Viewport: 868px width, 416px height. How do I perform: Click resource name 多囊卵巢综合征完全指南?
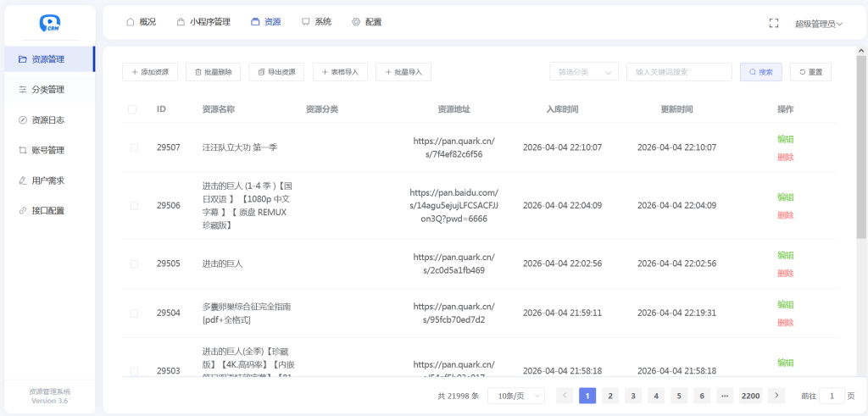[247, 313]
